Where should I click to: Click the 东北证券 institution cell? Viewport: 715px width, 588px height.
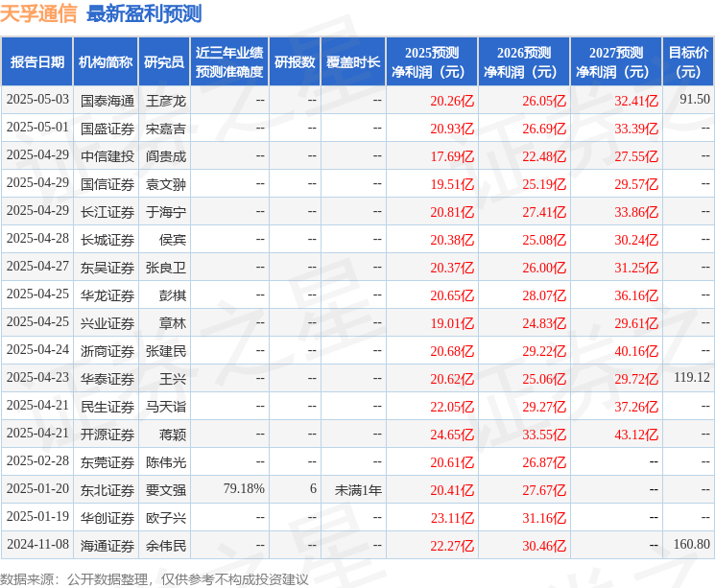(107, 490)
